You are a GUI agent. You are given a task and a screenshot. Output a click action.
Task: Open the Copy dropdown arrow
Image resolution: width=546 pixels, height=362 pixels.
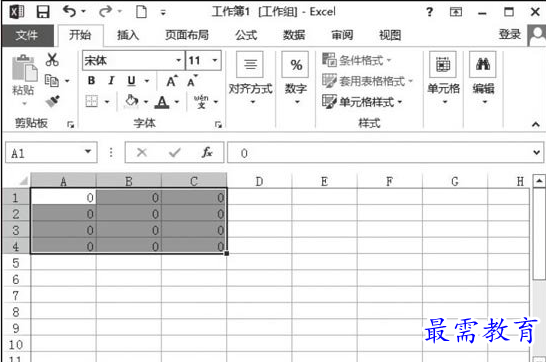click(67, 81)
